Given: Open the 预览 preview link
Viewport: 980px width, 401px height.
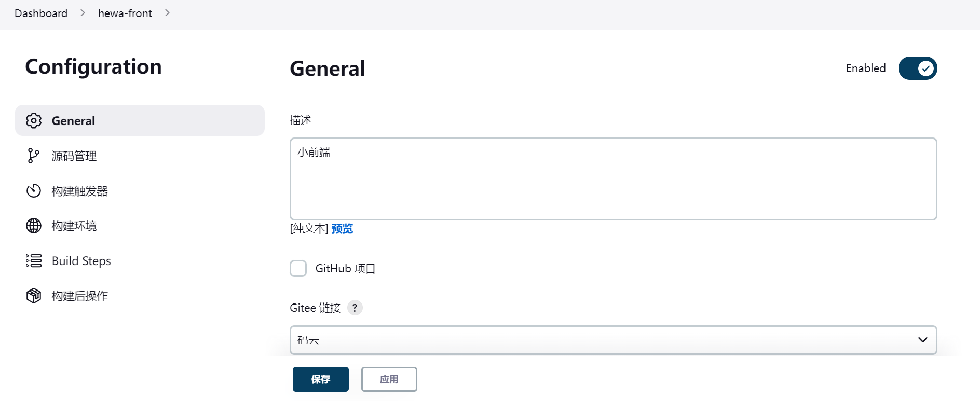Looking at the screenshot, I should pyautogui.click(x=342, y=229).
